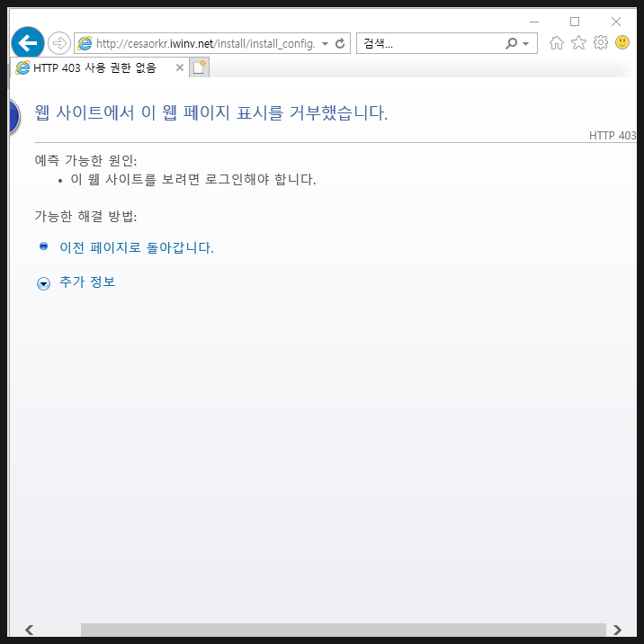Minimize the browser window

[534, 22]
